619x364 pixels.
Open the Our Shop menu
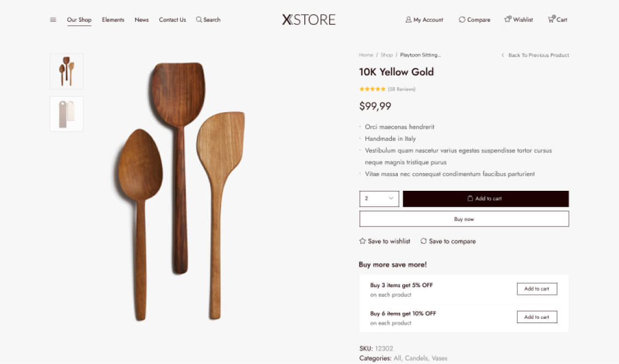coord(79,20)
